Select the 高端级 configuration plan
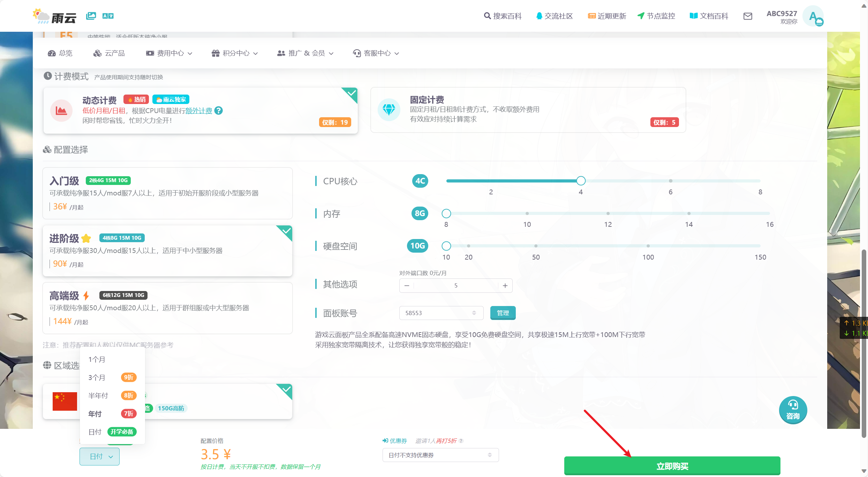 pos(167,308)
